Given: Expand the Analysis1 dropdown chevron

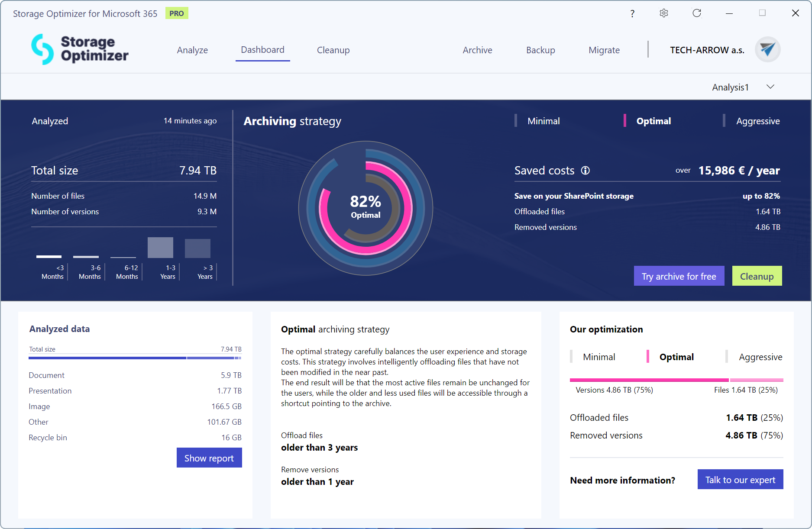Looking at the screenshot, I should tap(770, 87).
